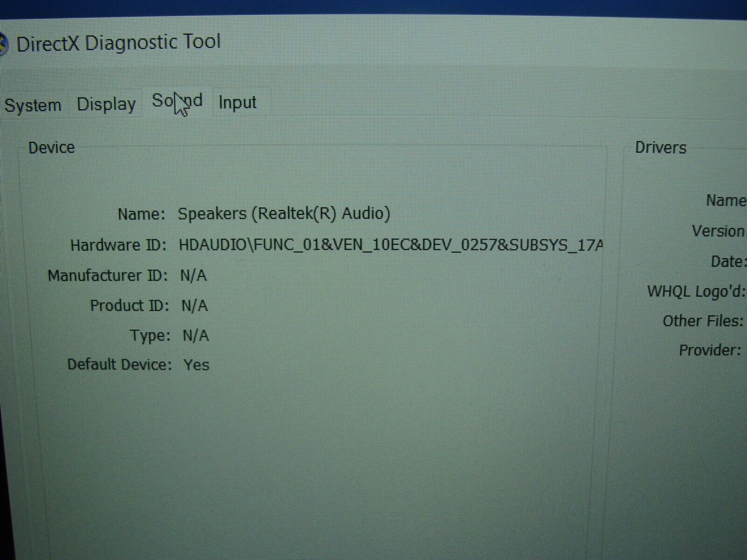Click the 'Product ID:' label

pos(129,306)
